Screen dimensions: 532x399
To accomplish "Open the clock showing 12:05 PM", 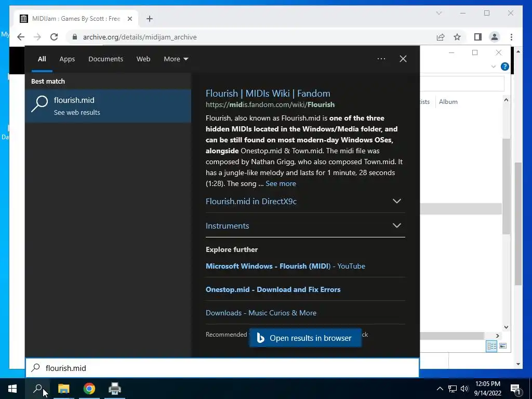I will [x=487, y=389].
